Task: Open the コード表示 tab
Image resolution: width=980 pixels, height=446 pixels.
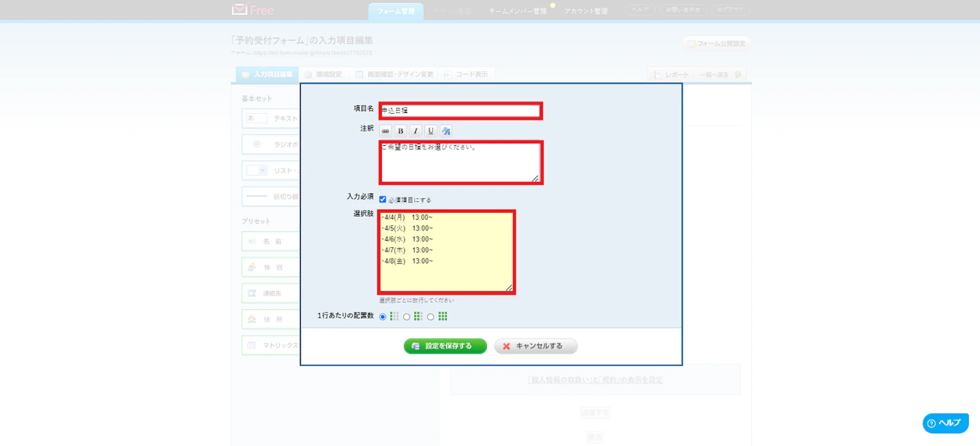Action: point(467,75)
